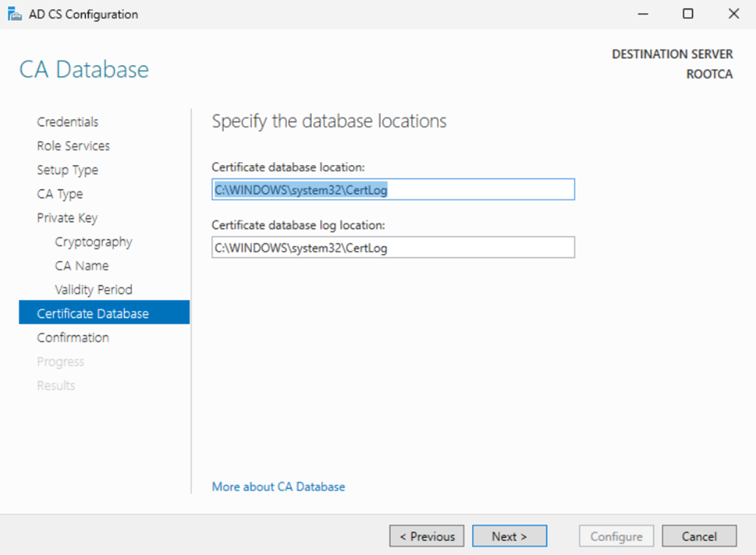Open the Validity Period sub-step
Viewport: 756px width, 555px height.
[x=93, y=290]
